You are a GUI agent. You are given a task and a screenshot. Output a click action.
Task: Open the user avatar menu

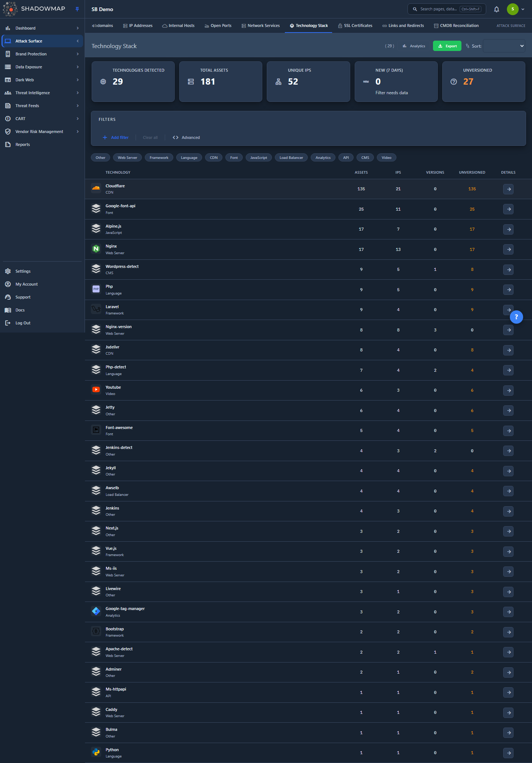(512, 9)
